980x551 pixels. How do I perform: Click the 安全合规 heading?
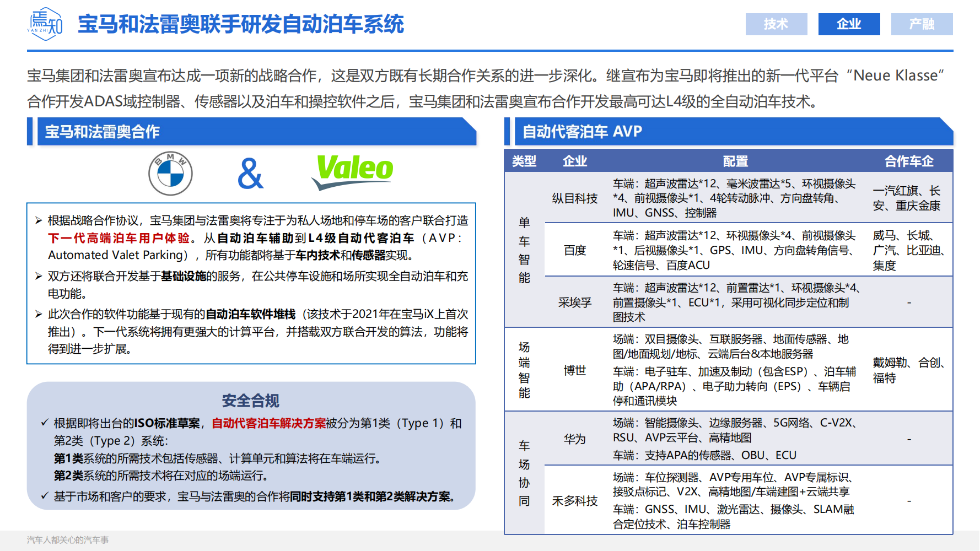tap(251, 401)
